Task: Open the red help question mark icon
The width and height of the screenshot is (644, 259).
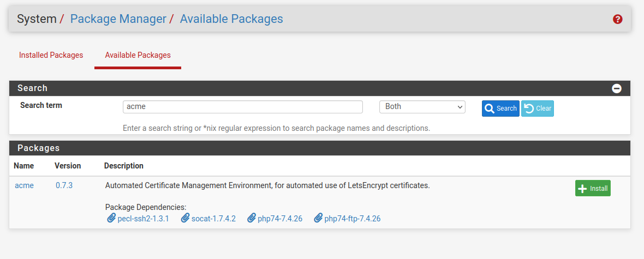Action: [617, 19]
